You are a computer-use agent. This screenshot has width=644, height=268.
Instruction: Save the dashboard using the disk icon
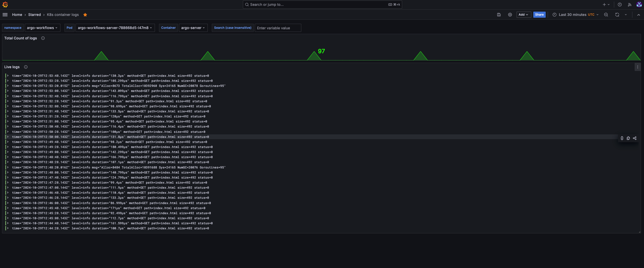click(x=499, y=15)
